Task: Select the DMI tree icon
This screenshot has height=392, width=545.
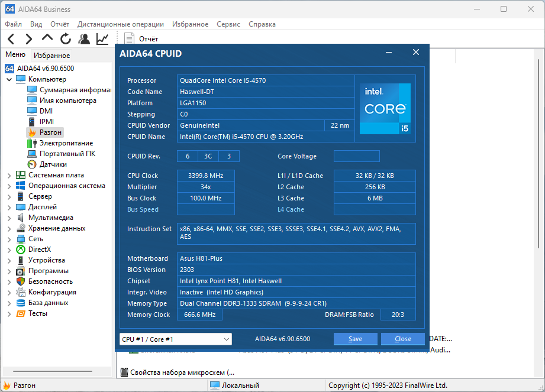Action: 31,111
